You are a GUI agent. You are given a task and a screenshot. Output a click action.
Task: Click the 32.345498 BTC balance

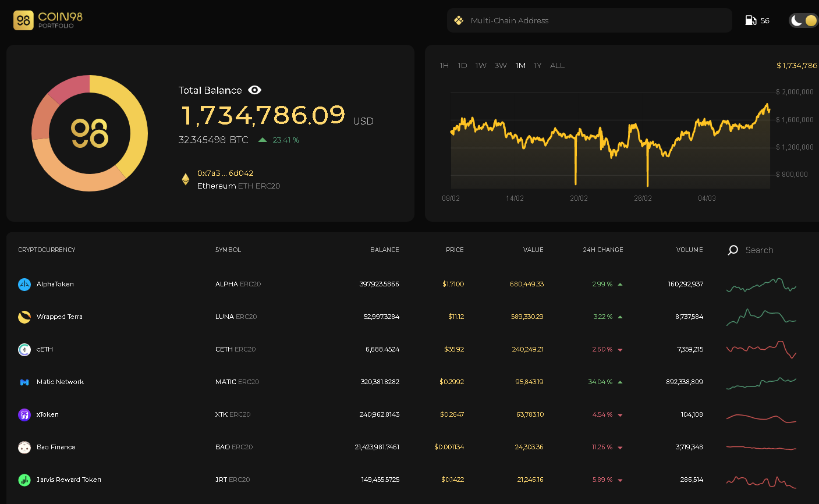coord(214,140)
